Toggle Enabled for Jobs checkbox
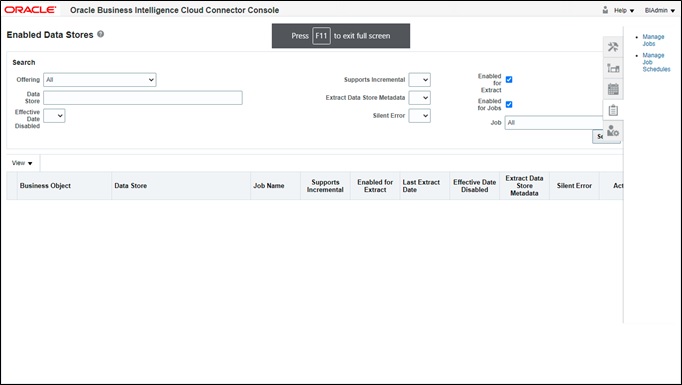 click(509, 104)
